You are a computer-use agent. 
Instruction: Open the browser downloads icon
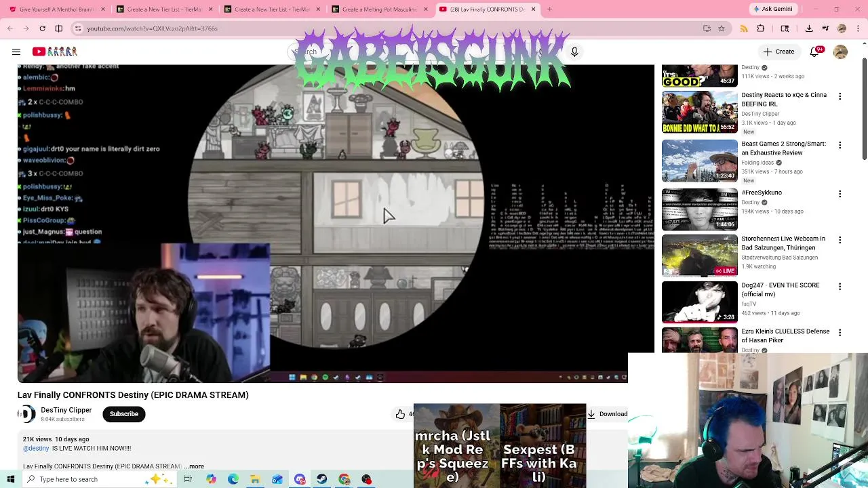(x=809, y=28)
